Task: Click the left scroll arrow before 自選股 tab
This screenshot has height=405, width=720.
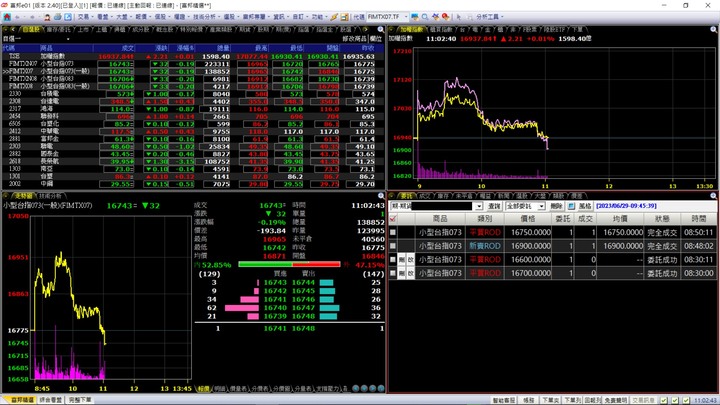Action: pos(13,29)
